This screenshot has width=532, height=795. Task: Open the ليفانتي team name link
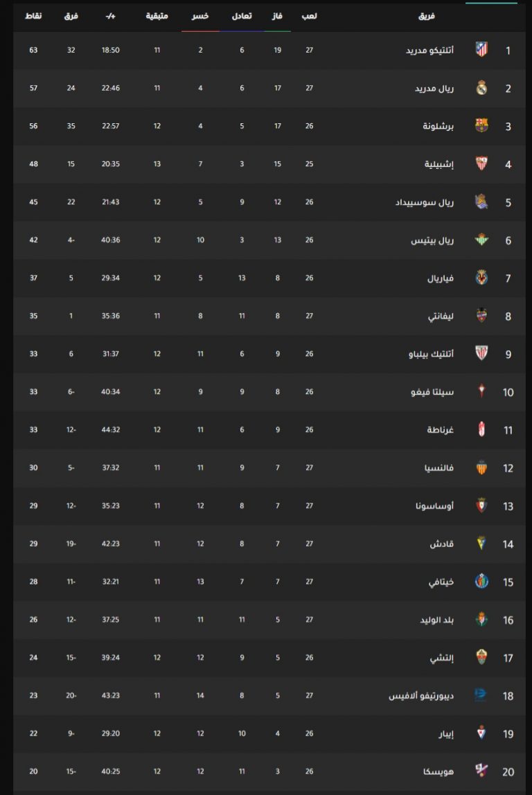point(441,316)
